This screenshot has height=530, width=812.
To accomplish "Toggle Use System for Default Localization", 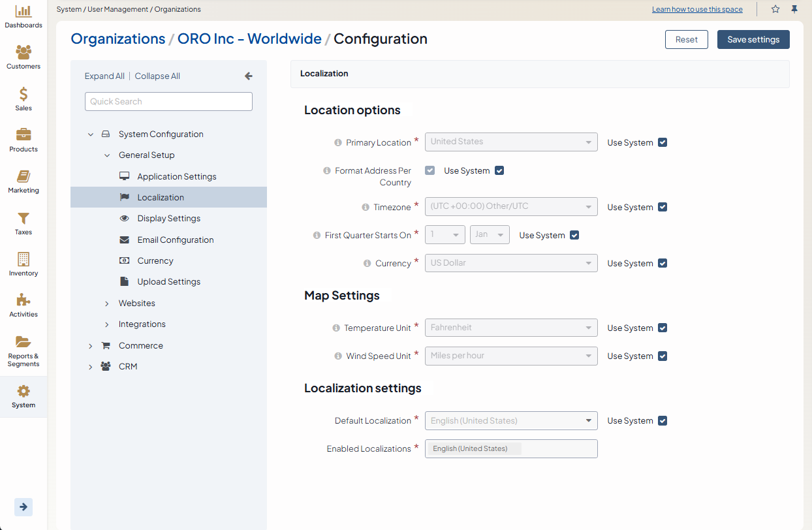I will 663,421.
